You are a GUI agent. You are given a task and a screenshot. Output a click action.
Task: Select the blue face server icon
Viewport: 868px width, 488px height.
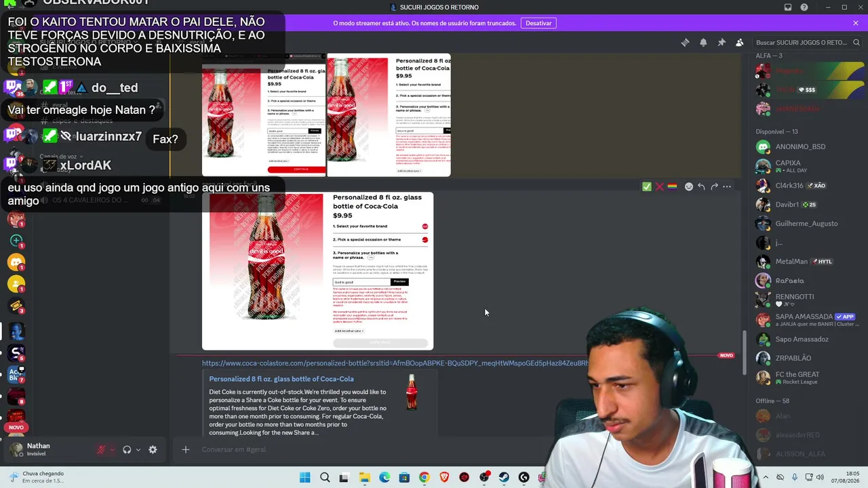pos(16,331)
